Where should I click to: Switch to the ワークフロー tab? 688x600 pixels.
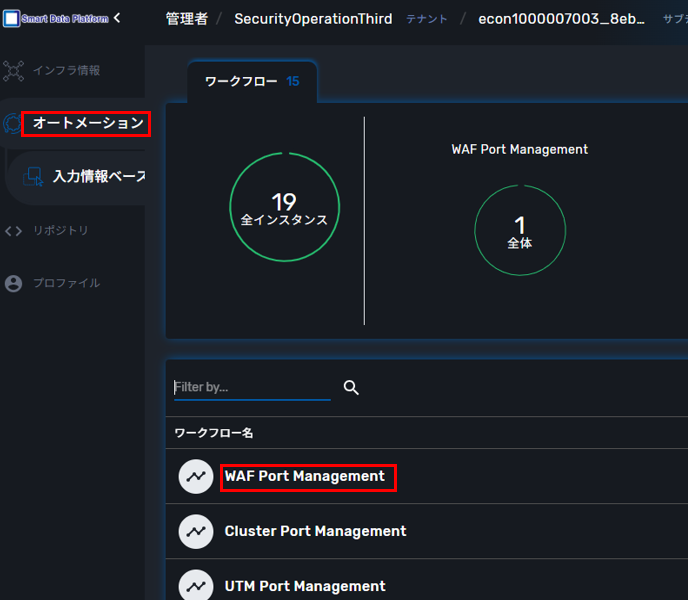(x=252, y=82)
